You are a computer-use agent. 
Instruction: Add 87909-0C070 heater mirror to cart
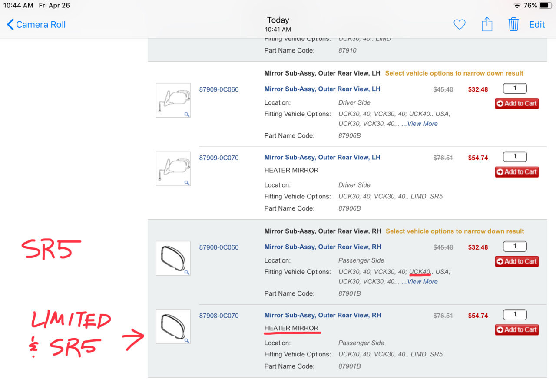click(517, 172)
